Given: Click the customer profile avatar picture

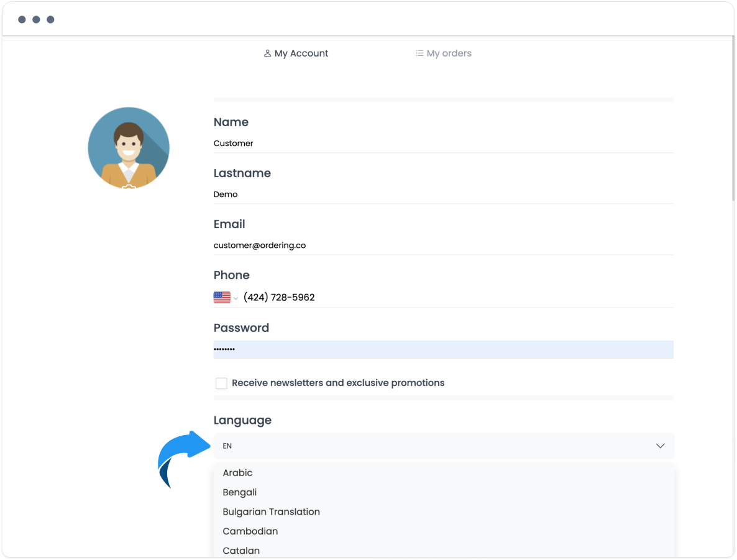Looking at the screenshot, I should tap(129, 148).
